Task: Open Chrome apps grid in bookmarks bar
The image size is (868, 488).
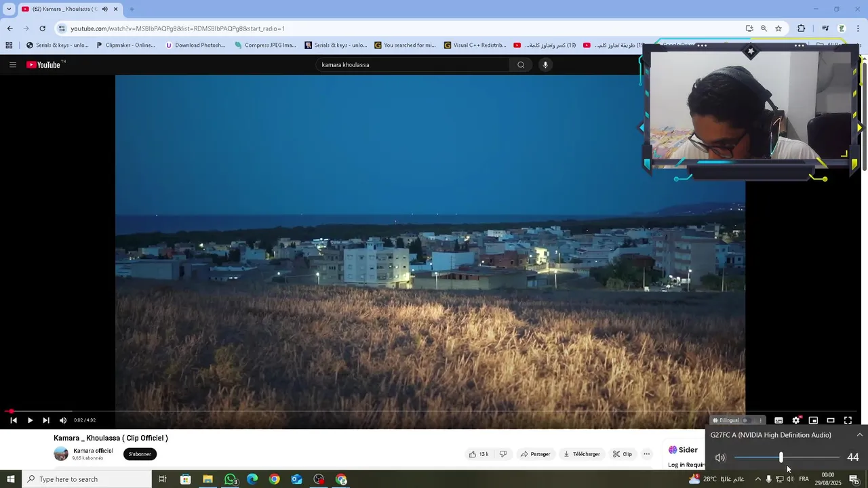Action: tap(9, 45)
